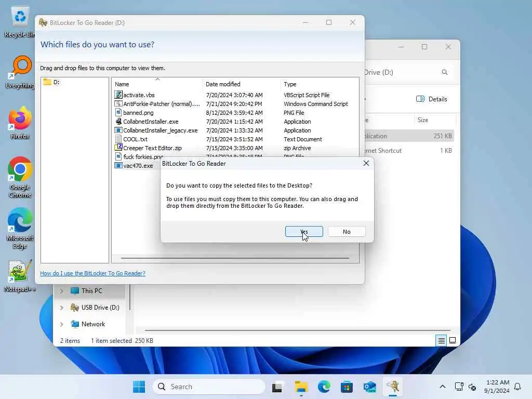The width and height of the screenshot is (532, 399).
Task: Launch Microsoft Edge from the taskbar
Action: click(324, 387)
